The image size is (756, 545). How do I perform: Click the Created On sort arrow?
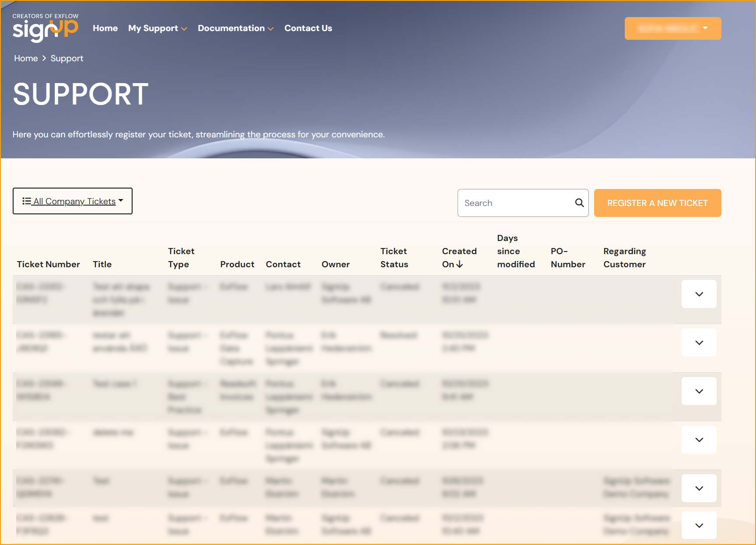pos(459,264)
